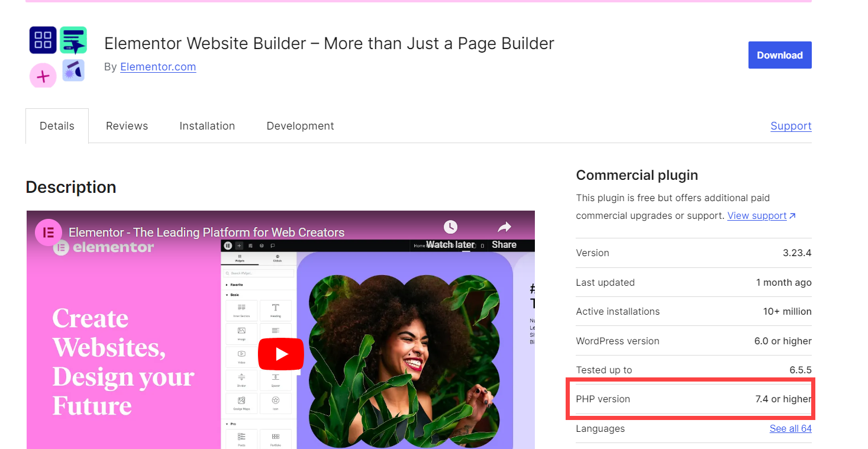Open the video title Elementor - The Leading Platform
The image size is (868, 449).
206,232
